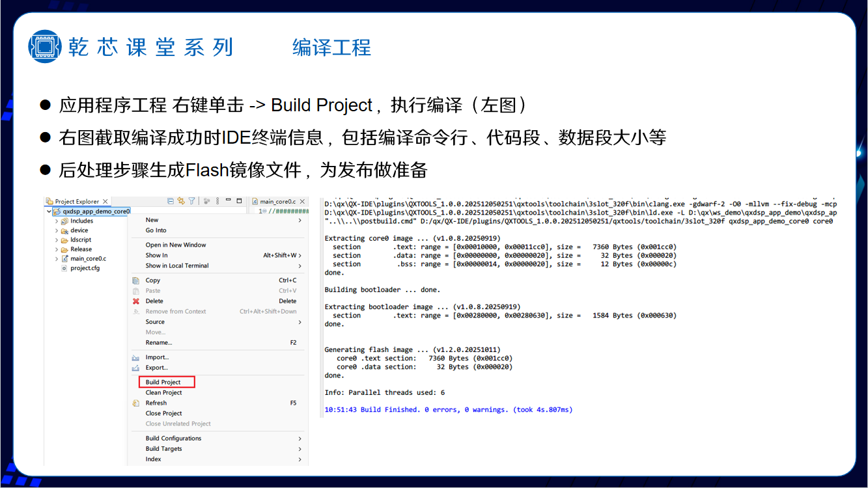Open the New submenu arrow

pos(300,221)
